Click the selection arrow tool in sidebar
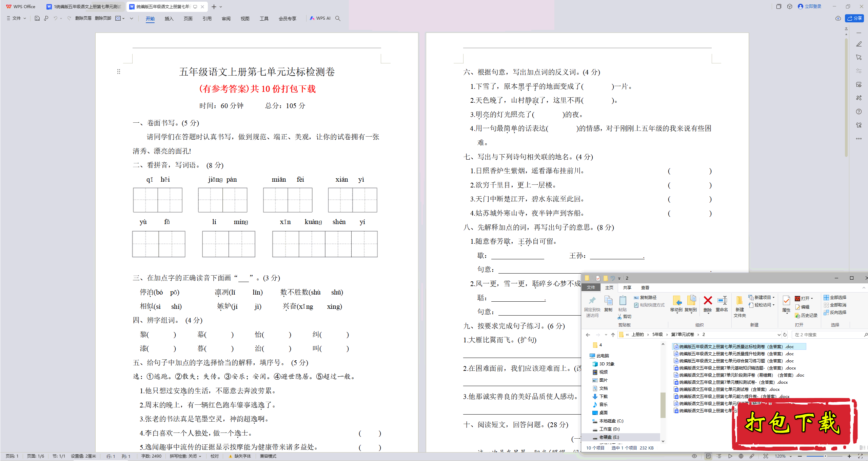The width and height of the screenshot is (868, 461). [859, 58]
